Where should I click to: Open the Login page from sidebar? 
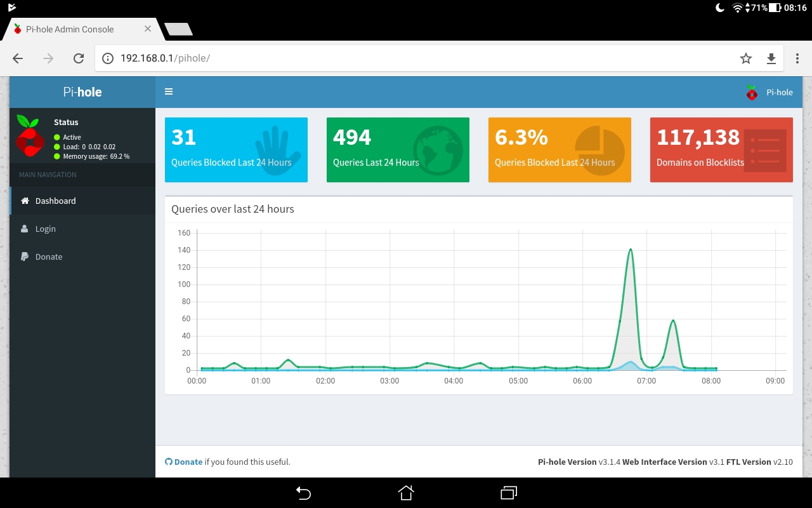(45, 229)
